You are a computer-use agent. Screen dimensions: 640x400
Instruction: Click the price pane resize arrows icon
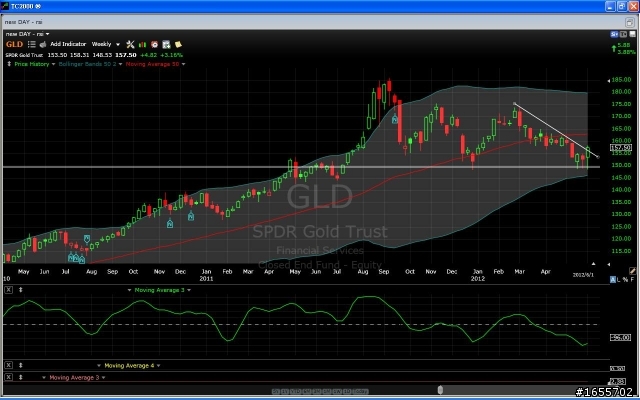tap(9, 64)
